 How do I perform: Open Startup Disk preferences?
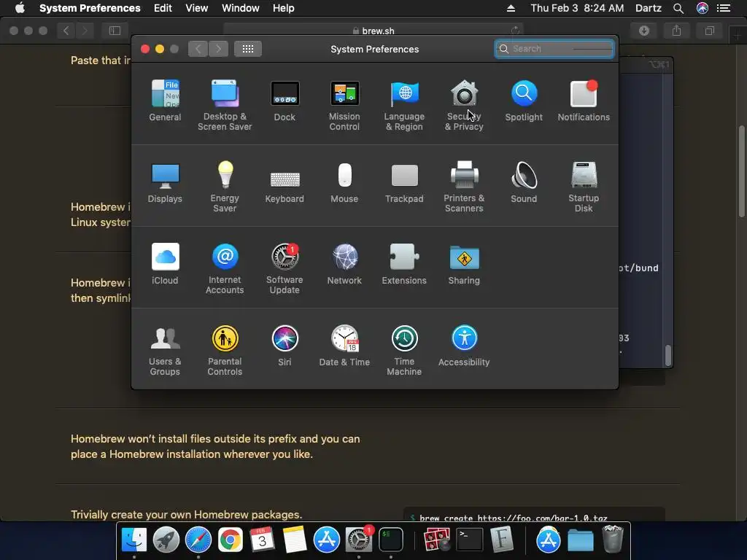coord(584,187)
